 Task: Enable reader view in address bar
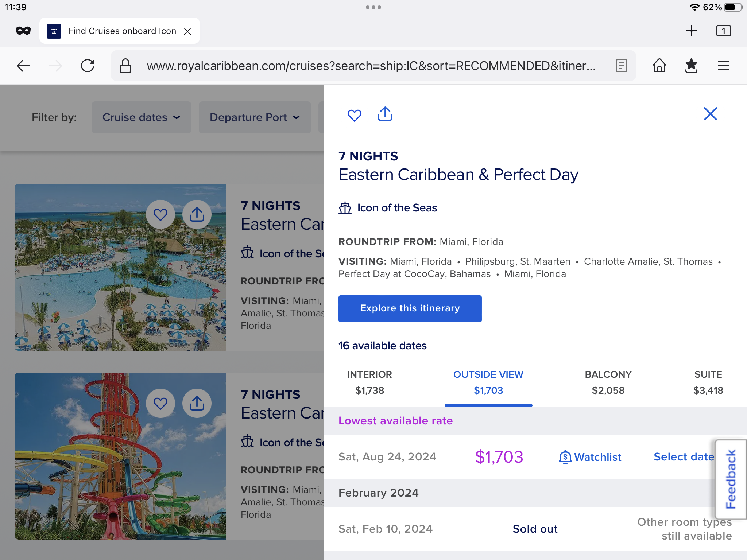[x=621, y=66]
